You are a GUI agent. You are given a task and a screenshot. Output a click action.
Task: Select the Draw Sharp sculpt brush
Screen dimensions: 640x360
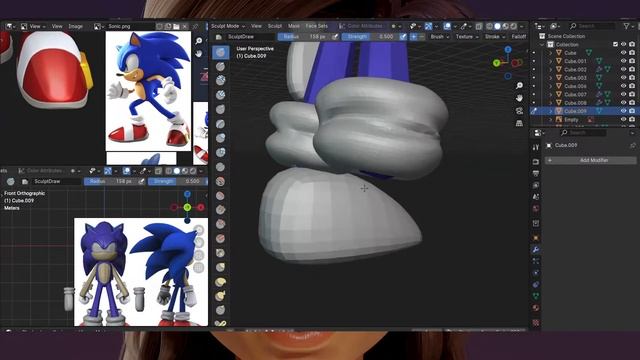[220, 66]
